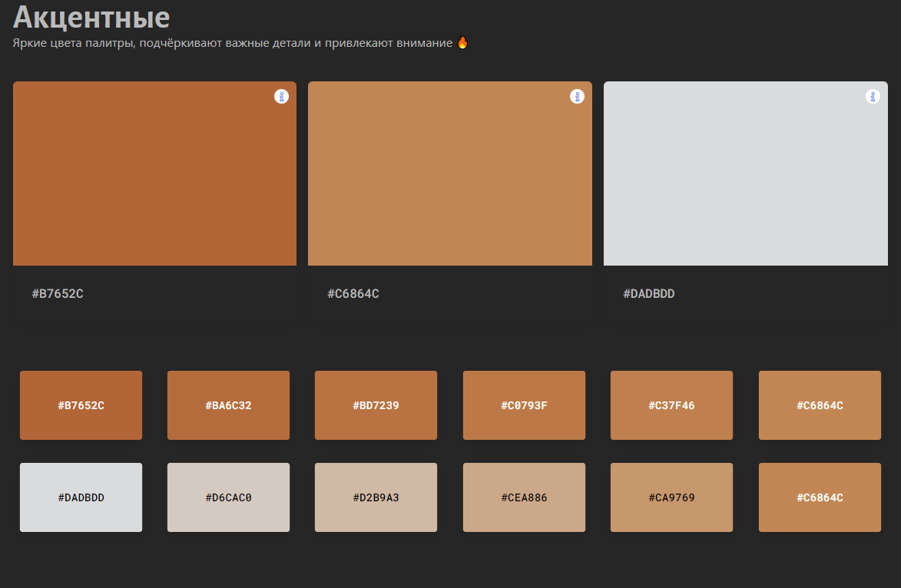Screen dimensions: 901x588
Task: Click the large light gray #DADBDD preview
Action: click(x=745, y=173)
